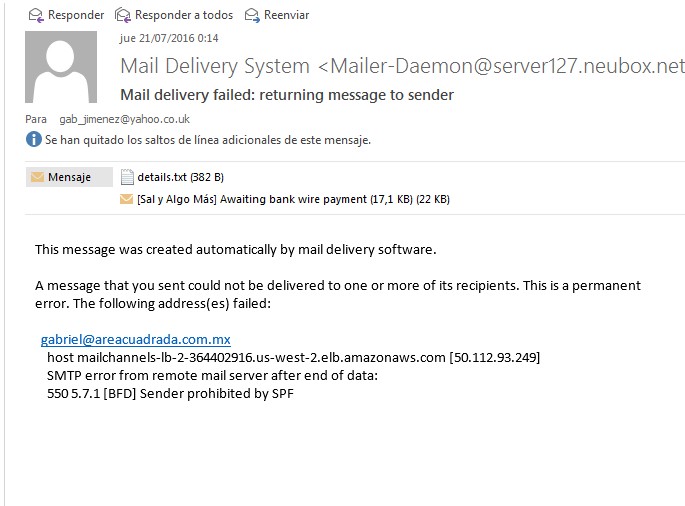
Task: Click recipient gab_jimenez@yahoo.co.uk
Action: (x=125, y=119)
